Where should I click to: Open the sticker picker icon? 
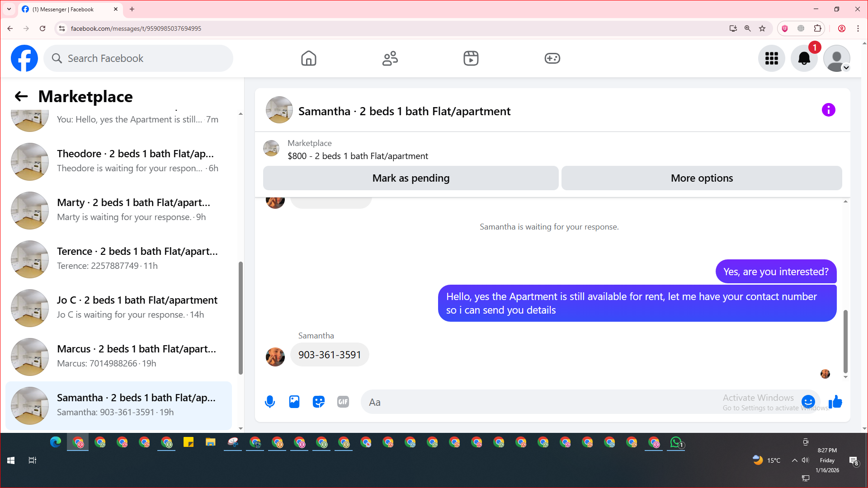(x=319, y=402)
